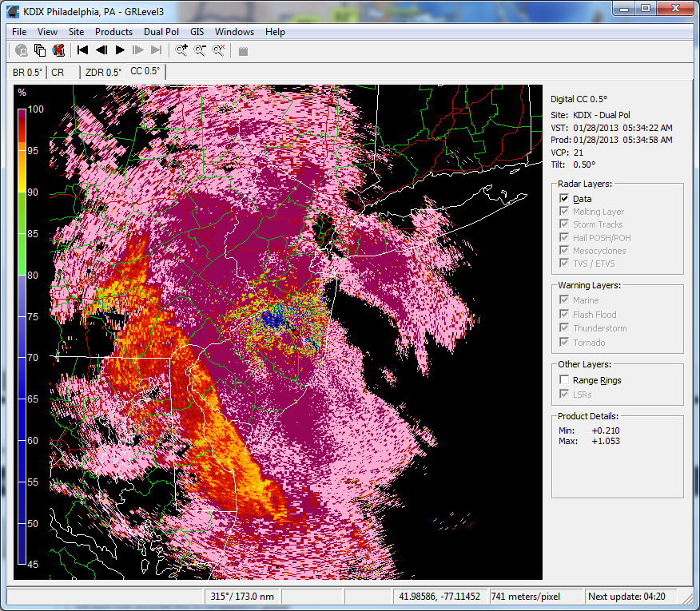Close the GRLevel3 window
This screenshot has width=700, height=611.
[x=675, y=9]
